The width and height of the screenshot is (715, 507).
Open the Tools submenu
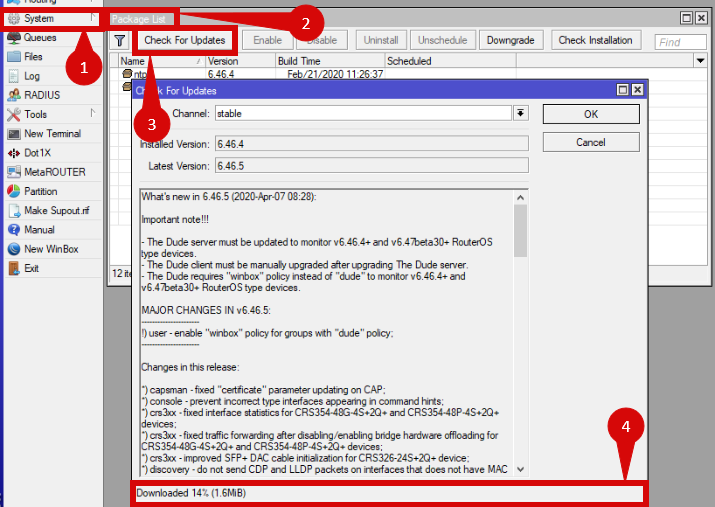coord(52,114)
